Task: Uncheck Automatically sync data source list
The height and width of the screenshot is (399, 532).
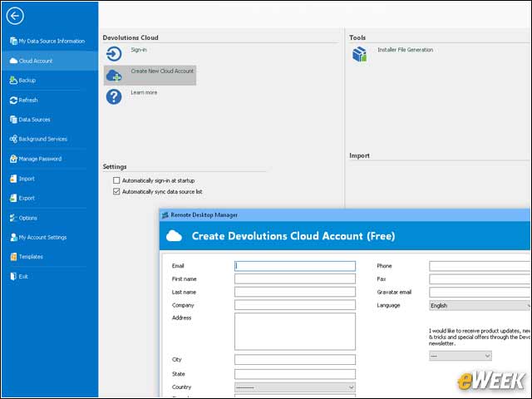Action: click(116, 191)
